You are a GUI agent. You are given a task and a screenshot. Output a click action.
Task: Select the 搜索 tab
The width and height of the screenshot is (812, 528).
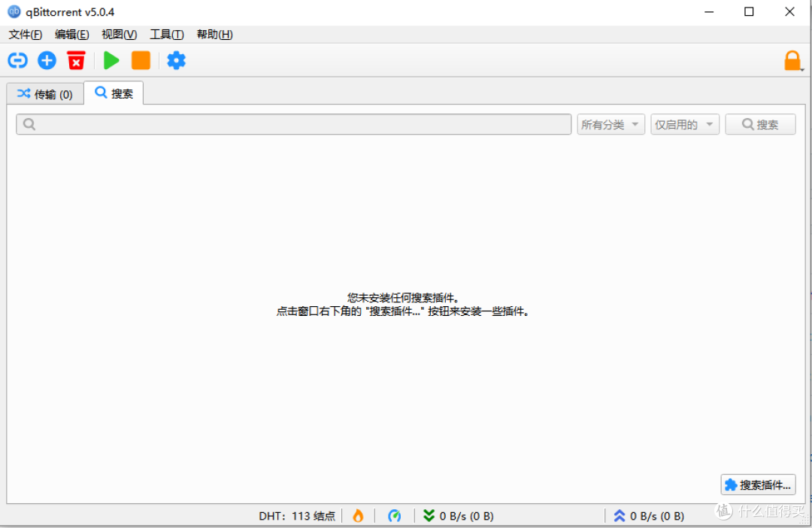point(114,93)
